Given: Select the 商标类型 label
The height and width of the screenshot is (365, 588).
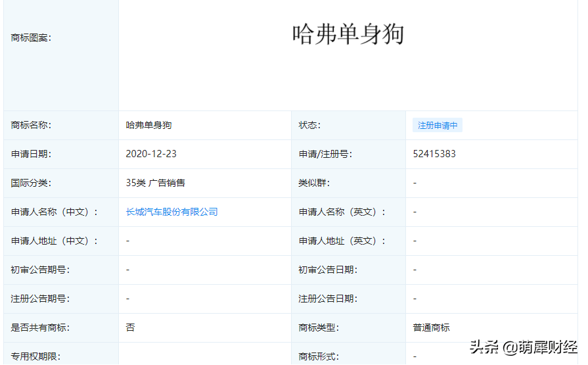Looking at the screenshot, I should (319, 328).
